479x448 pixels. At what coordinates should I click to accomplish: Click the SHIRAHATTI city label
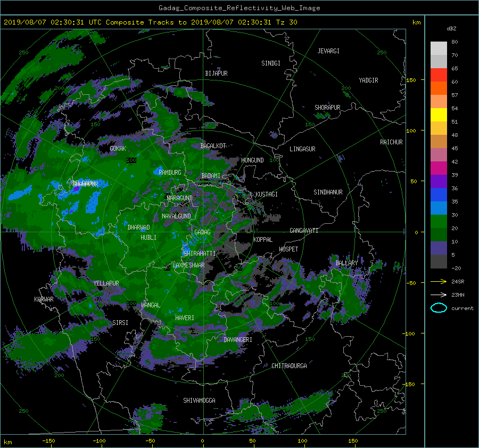[200, 254]
